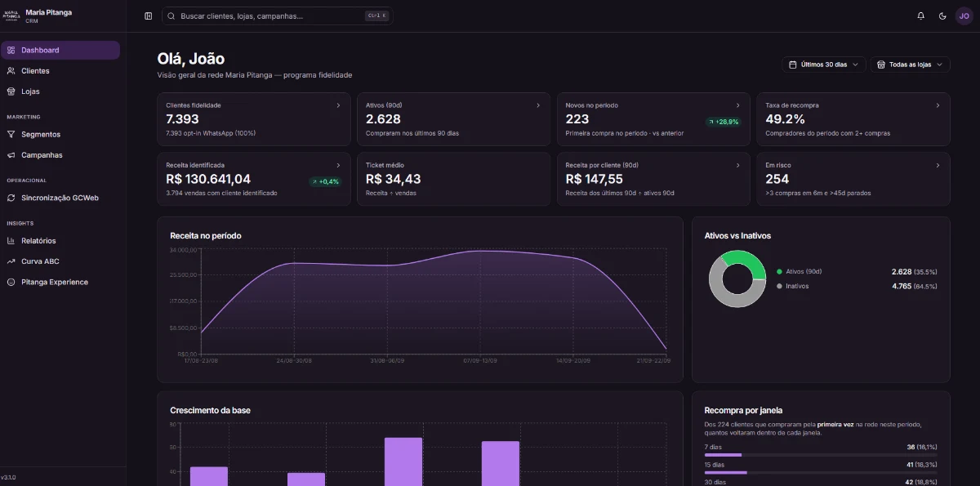Image resolution: width=980 pixels, height=486 pixels.
Task: Open the Últimos 30 dias period dropdown
Action: point(824,65)
